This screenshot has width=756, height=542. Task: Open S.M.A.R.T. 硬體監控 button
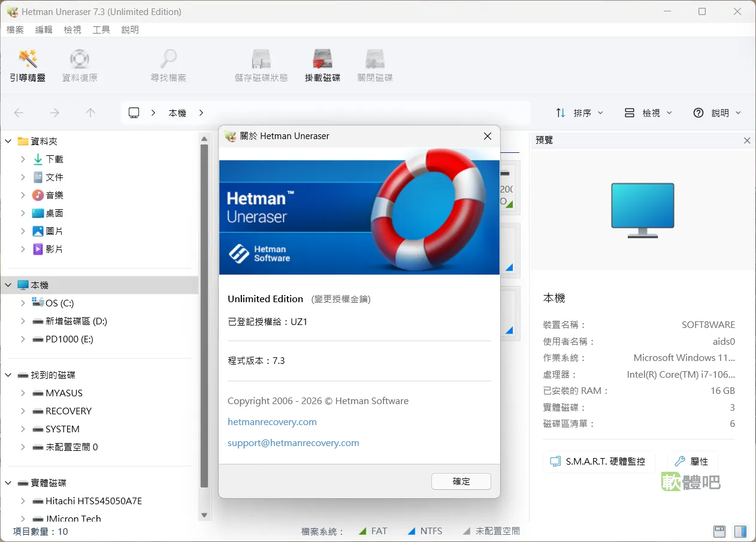[598, 462]
